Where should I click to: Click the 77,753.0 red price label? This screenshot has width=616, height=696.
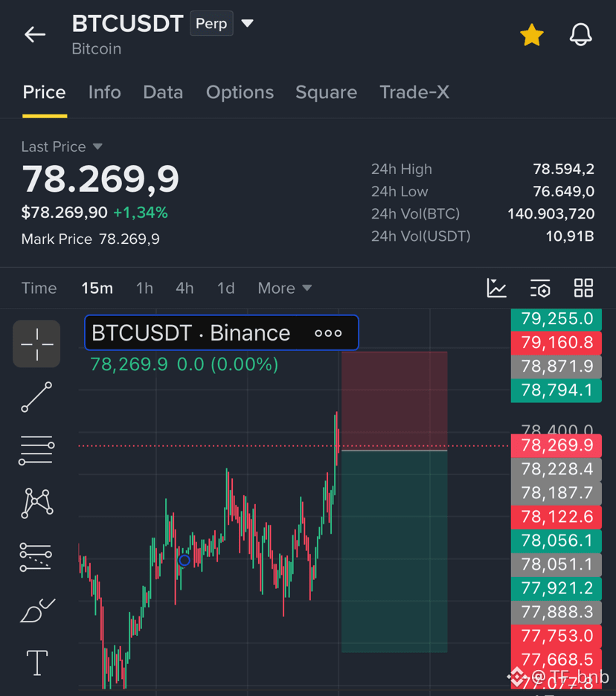click(556, 636)
